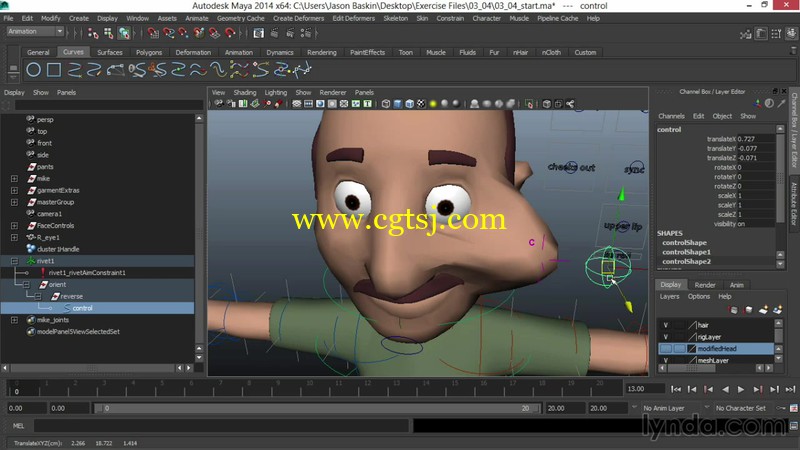Viewport: 800px width, 450px height.
Task: Open layer editor Options menu
Action: [x=698, y=296]
